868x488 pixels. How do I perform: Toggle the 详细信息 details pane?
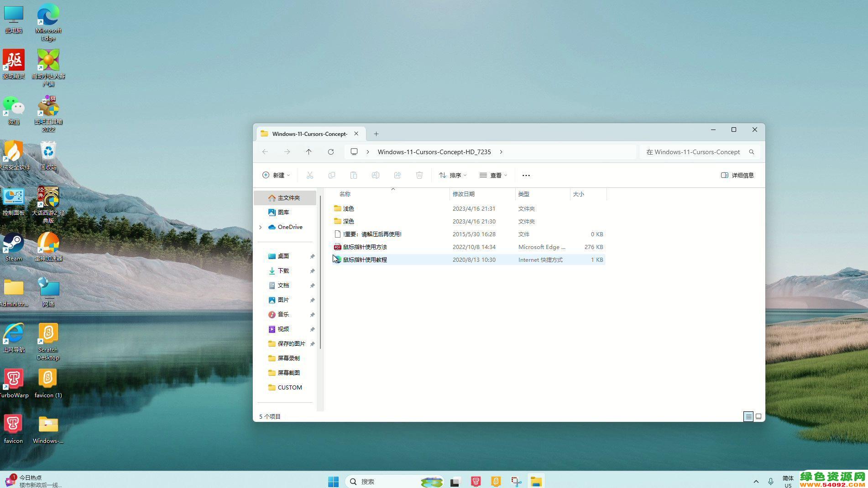(737, 175)
